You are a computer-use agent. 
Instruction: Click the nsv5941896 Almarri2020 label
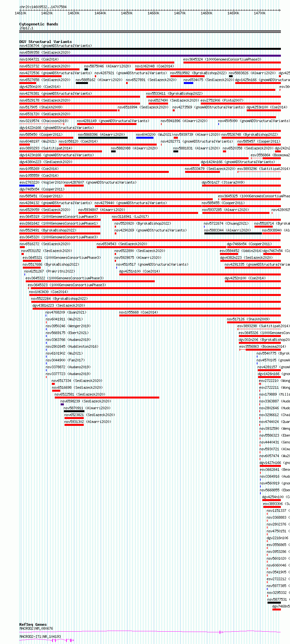point(184,121)
